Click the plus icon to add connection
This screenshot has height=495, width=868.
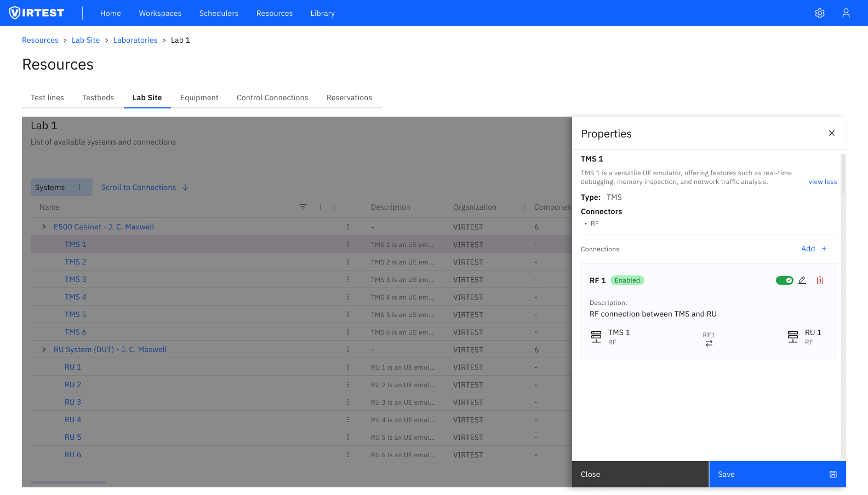pyautogui.click(x=824, y=249)
